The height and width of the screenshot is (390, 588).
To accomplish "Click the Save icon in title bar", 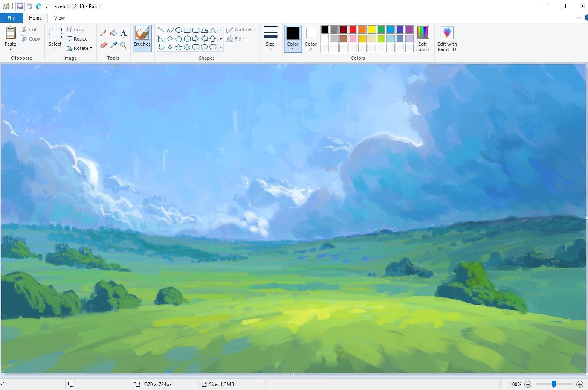I will [20, 6].
